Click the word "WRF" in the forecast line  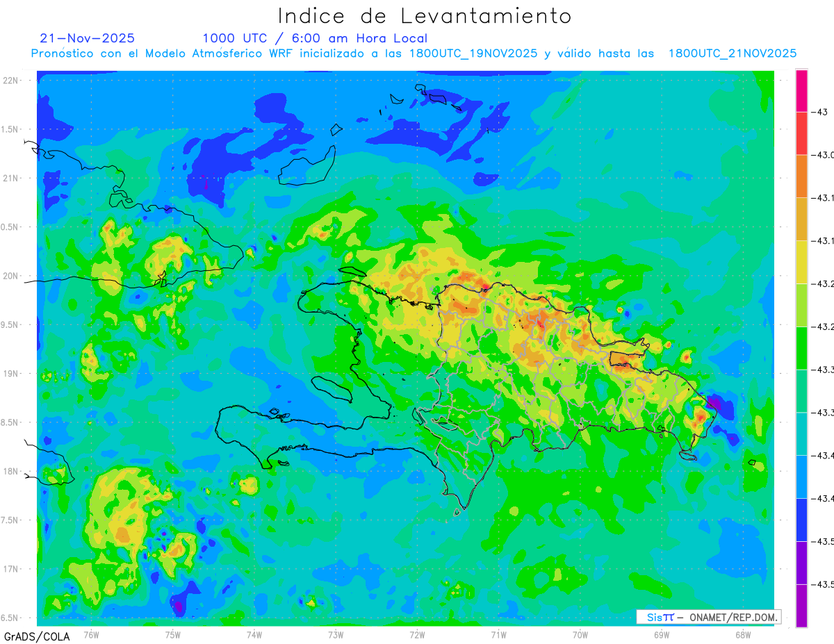point(281,53)
